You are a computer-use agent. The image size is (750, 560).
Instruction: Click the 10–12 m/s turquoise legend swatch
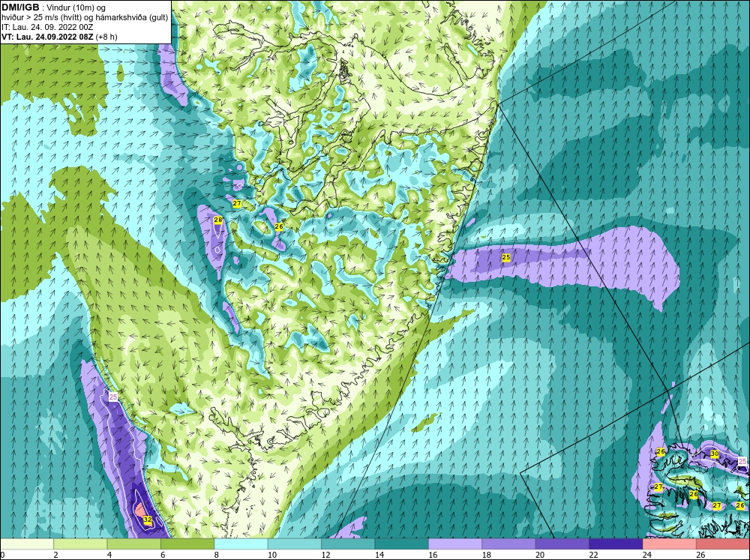pos(295,544)
